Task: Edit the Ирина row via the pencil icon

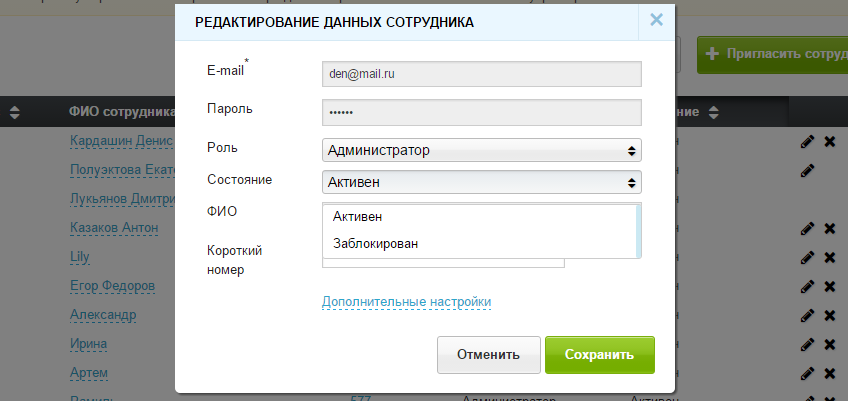Action: [807, 344]
